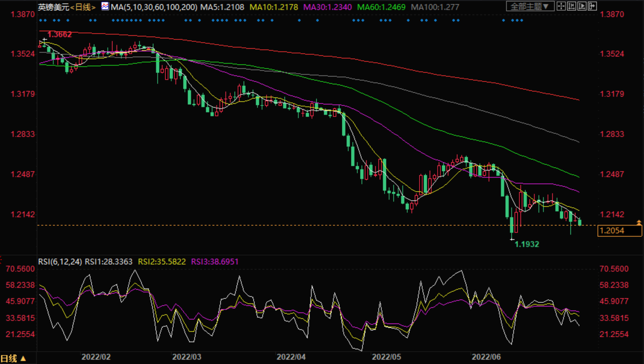This screenshot has height=364, width=644.
Task: Click the RSI1:28.3363 legend value
Action: 108,262
